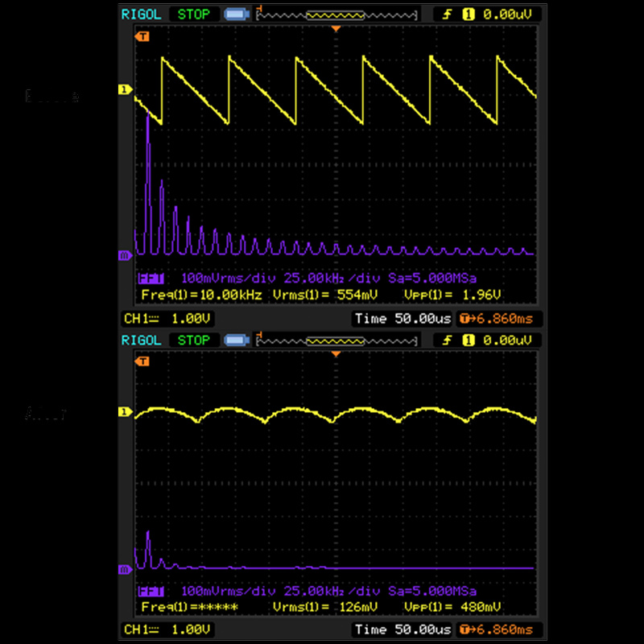Click the yellow channel 1 marker on the lower graph

(125, 412)
